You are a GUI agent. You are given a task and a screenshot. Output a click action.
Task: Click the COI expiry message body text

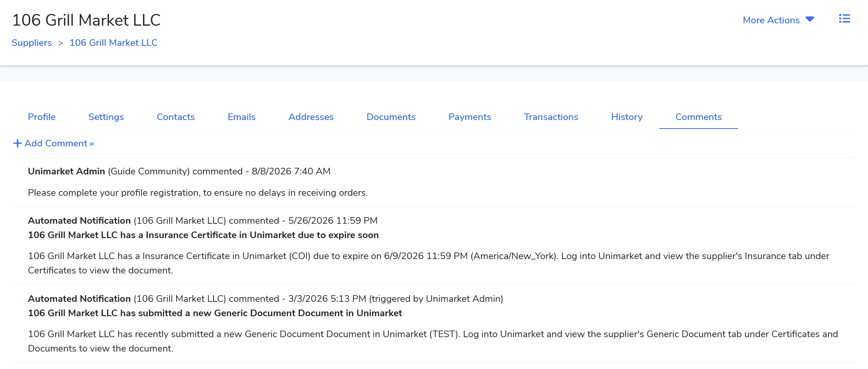(x=429, y=263)
